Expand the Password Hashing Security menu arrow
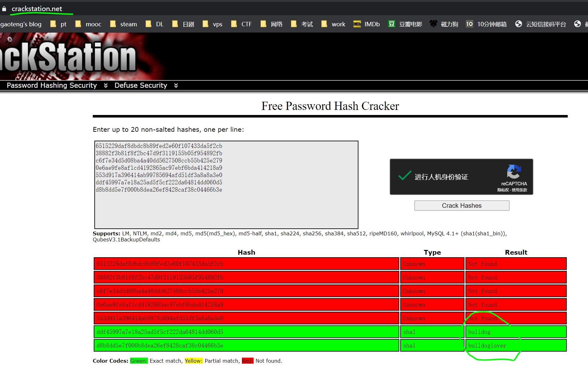Image resolution: width=588 pixels, height=370 pixels. click(106, 86)
